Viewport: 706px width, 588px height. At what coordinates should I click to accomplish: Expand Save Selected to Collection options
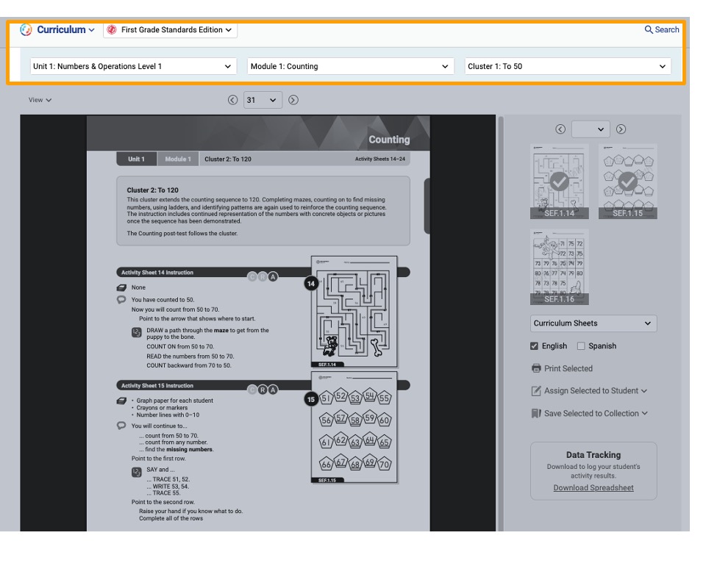click(x=645, y=414)
